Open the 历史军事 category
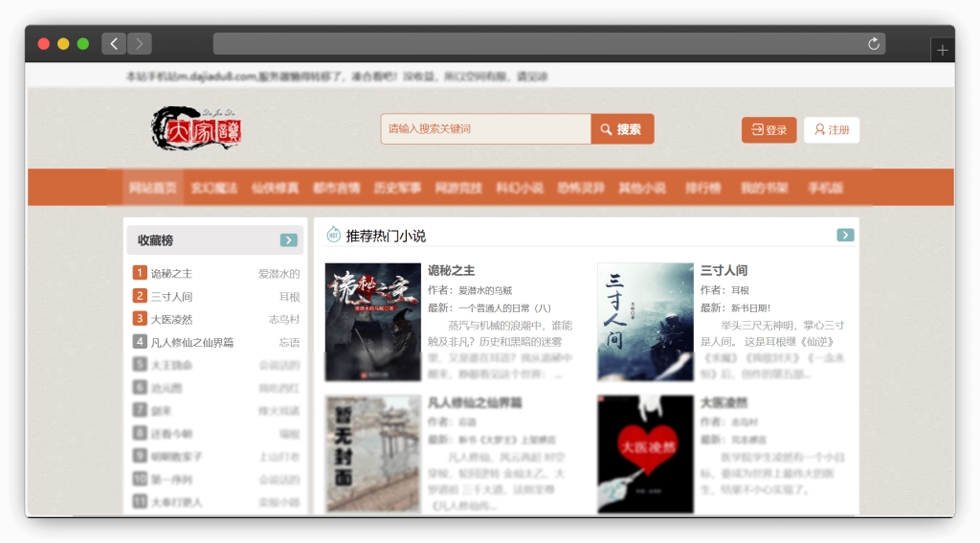980x543 pixels. pos(397,188)
